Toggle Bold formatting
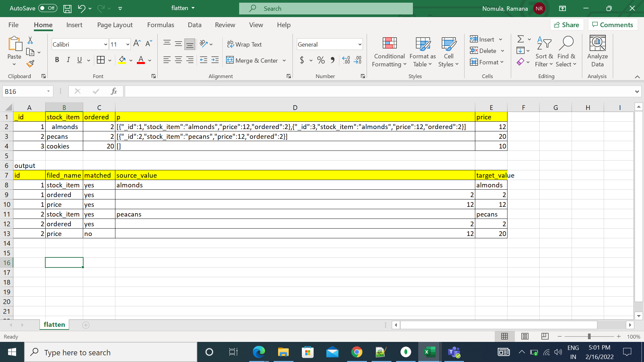 click(57, 60)
